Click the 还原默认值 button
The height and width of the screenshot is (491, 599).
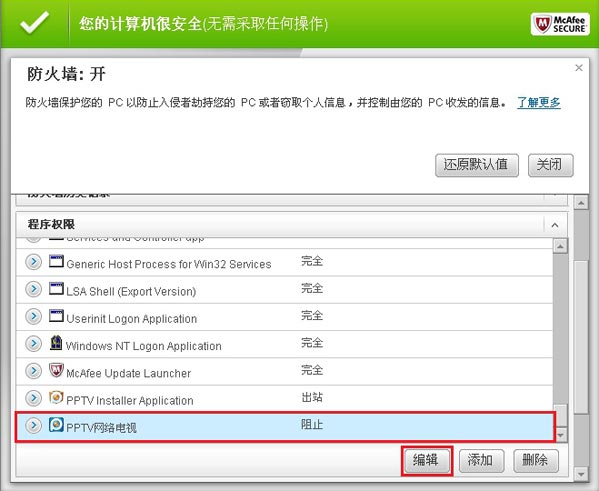(x=477, y=165)
